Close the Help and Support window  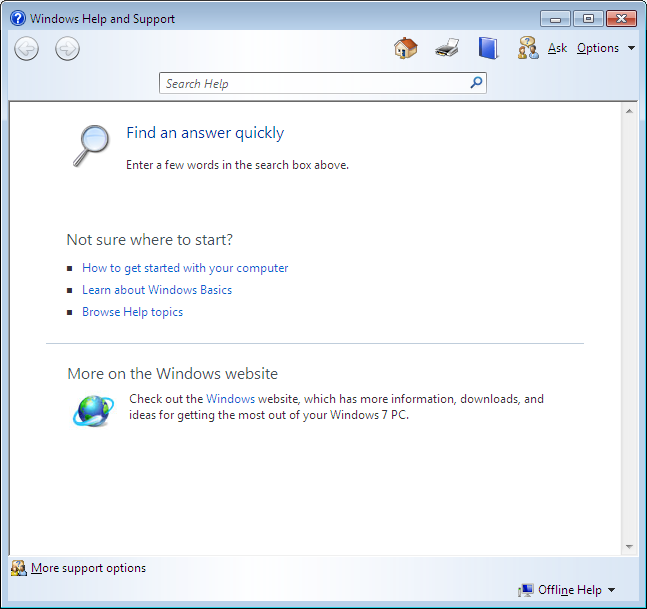[621, 19]
